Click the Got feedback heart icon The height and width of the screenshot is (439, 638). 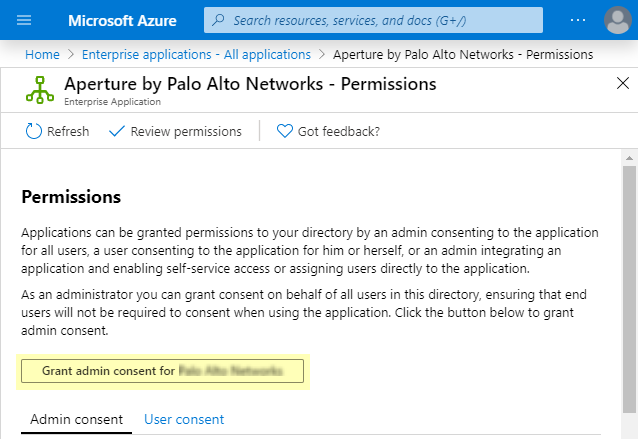[x=284, y=131]
